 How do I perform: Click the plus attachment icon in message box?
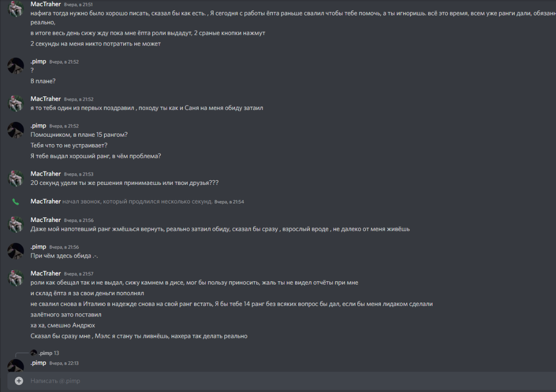click(x=19, y=381)
